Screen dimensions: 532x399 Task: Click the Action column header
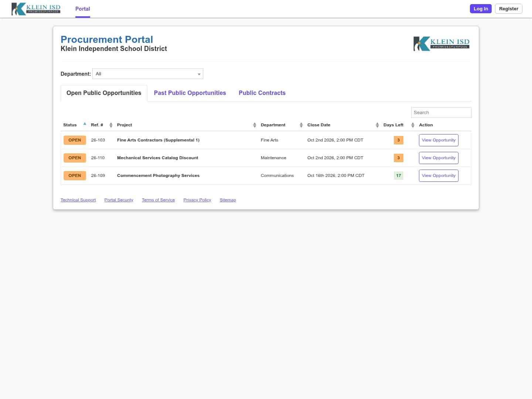tap(426, 125)
